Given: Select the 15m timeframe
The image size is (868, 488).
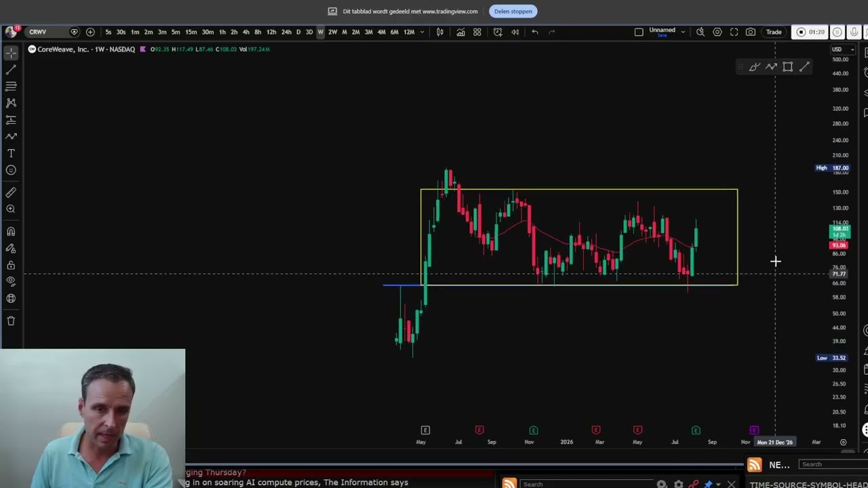Looking at the screenshot, I should coord(191,32).
